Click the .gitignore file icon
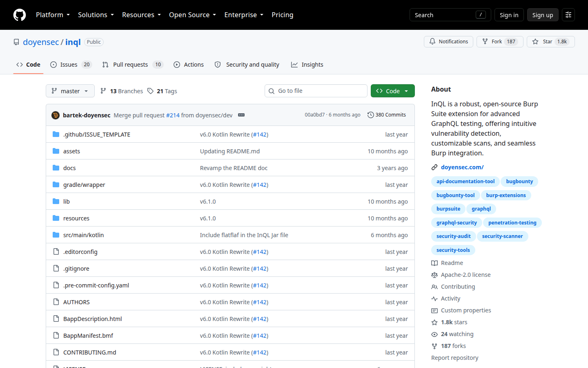This screenshot has width=588, height=368. pos(56,268)
